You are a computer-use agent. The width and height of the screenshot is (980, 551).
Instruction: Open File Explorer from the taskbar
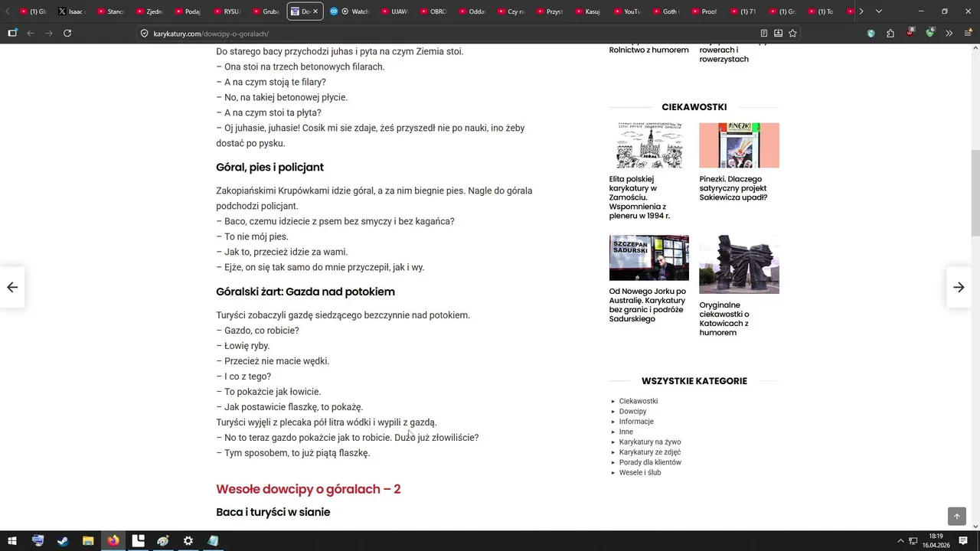click(x=88, y=541)
